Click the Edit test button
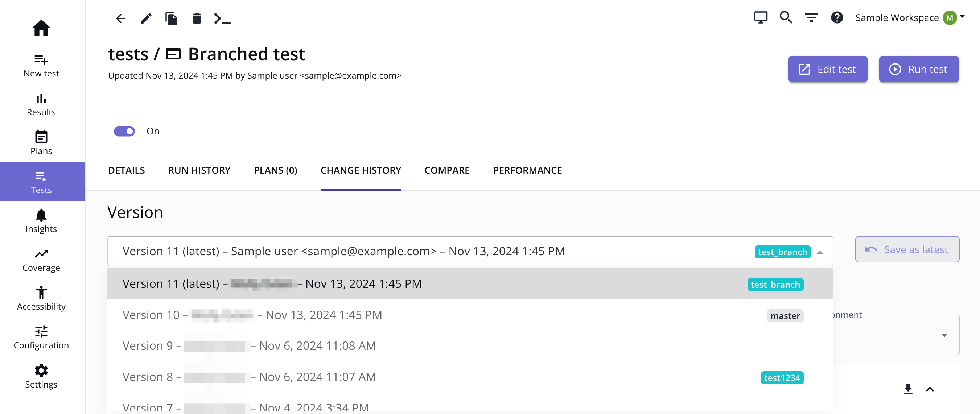 click(827, 69)
